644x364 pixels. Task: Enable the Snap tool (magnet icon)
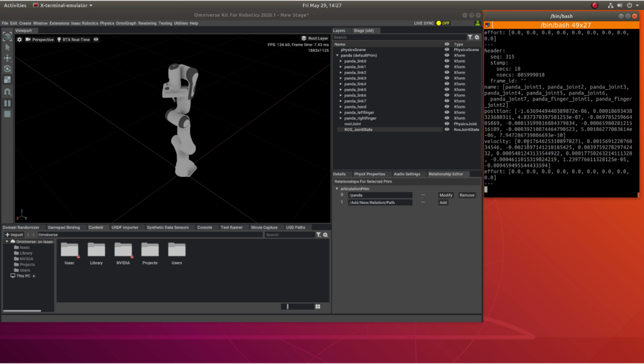coord(7,90)
